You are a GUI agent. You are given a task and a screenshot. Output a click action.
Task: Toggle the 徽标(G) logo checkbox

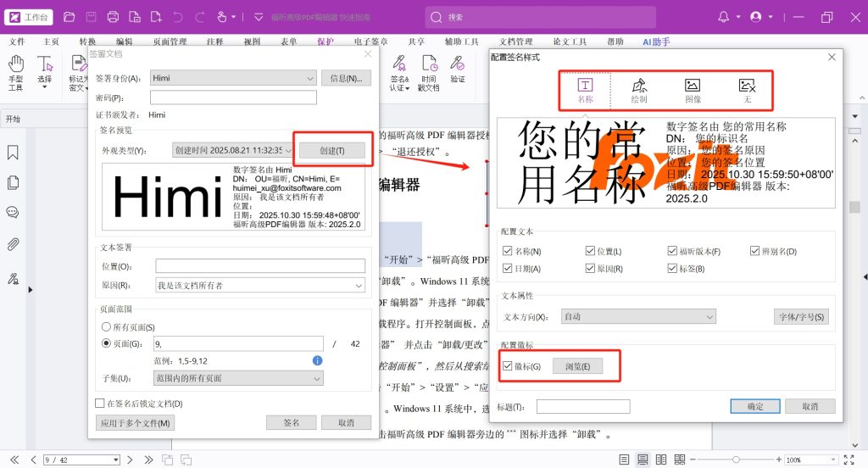[x=508, y=366]
